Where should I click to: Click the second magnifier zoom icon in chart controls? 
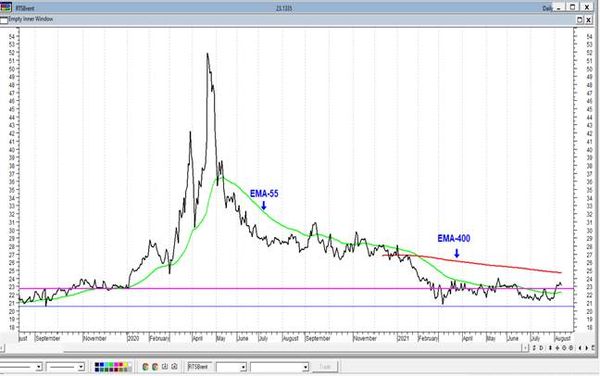pos(571,348)
